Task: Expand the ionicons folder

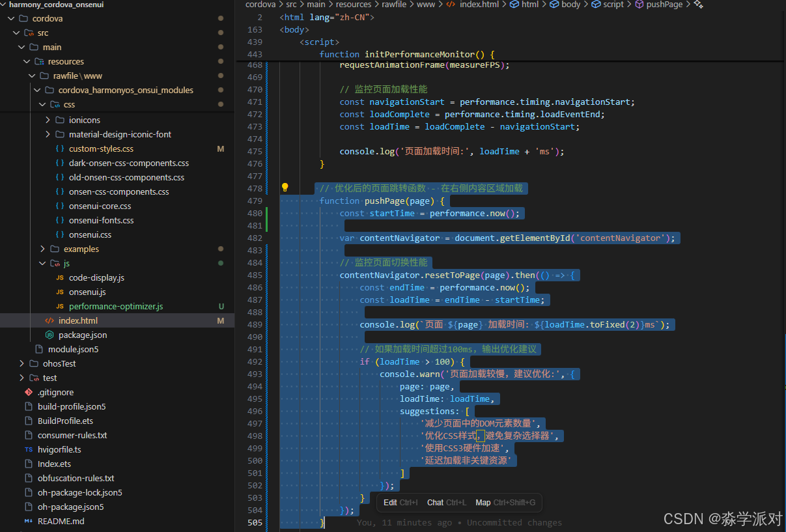Action: 48,120
